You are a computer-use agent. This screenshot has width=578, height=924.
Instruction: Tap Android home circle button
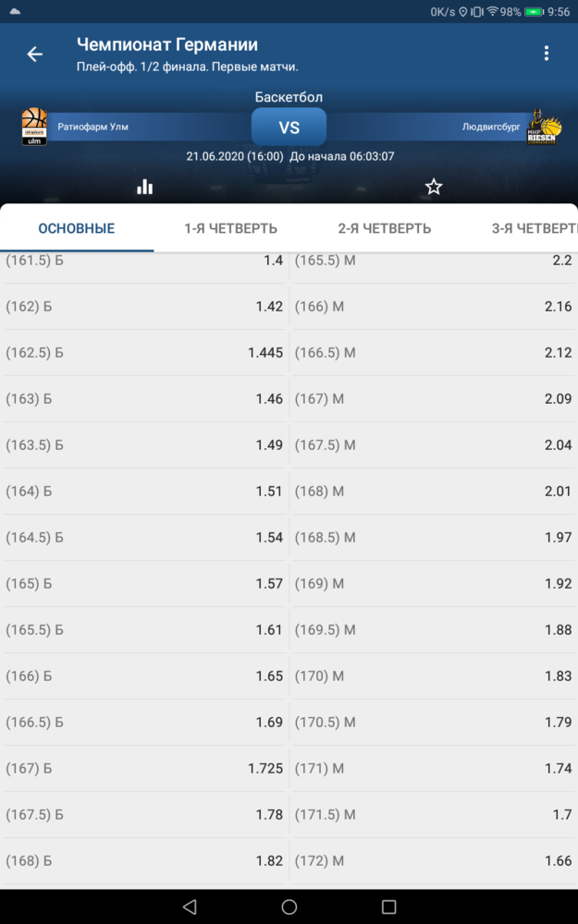(289, 906)
